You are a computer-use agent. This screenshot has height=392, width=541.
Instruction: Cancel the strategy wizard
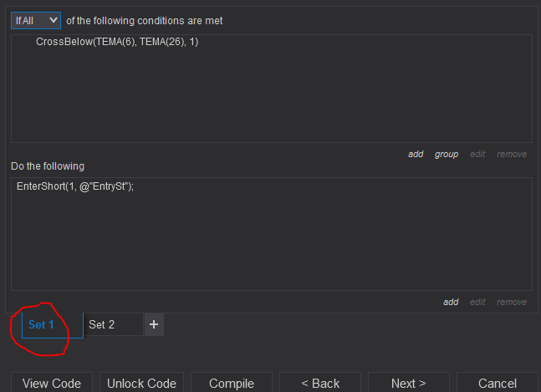pyautogui.click(x=498, y=383)
